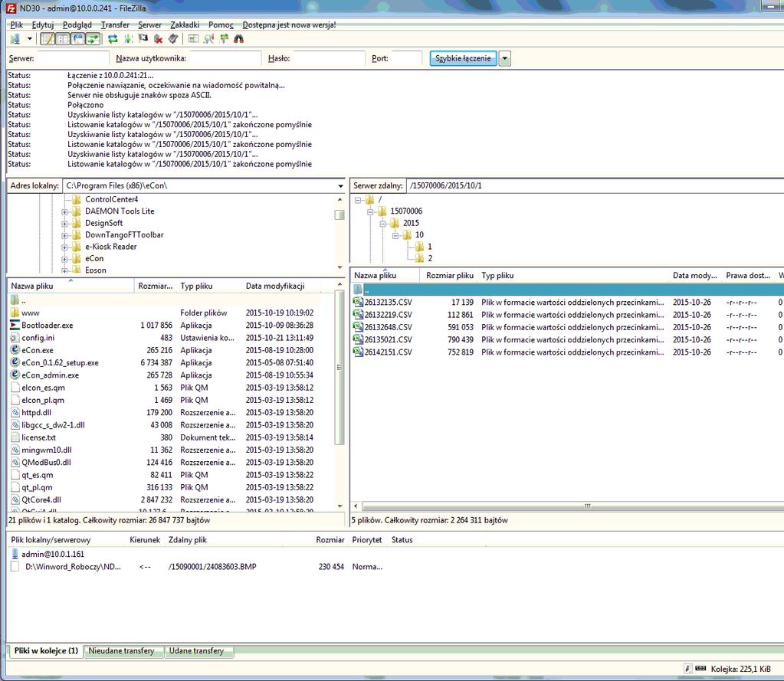Open the 'Dostępna jest nowa wersja!' menu

pos(290,25)
